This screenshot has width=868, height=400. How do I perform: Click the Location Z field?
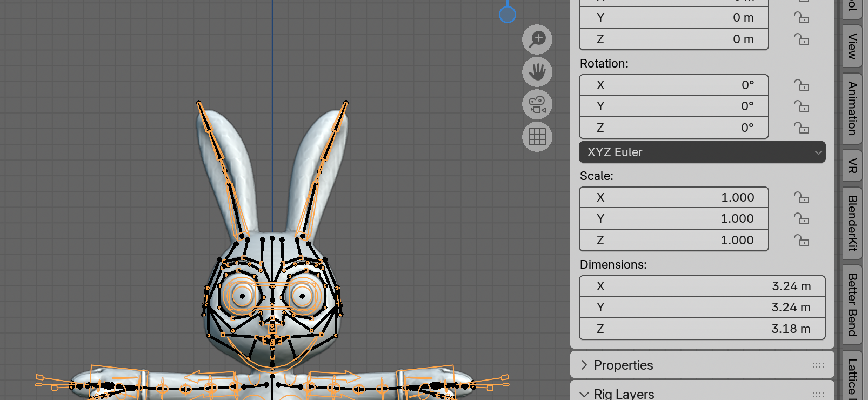[674, 39]
